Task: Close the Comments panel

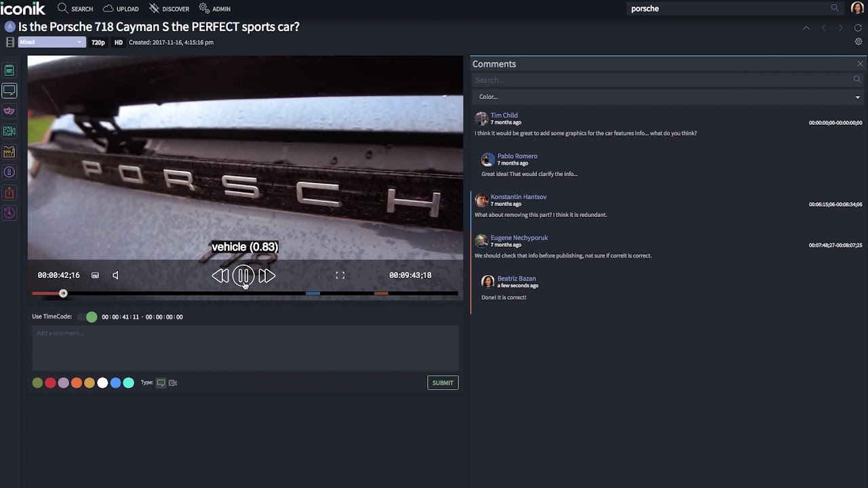Action: tap(860, 64)
